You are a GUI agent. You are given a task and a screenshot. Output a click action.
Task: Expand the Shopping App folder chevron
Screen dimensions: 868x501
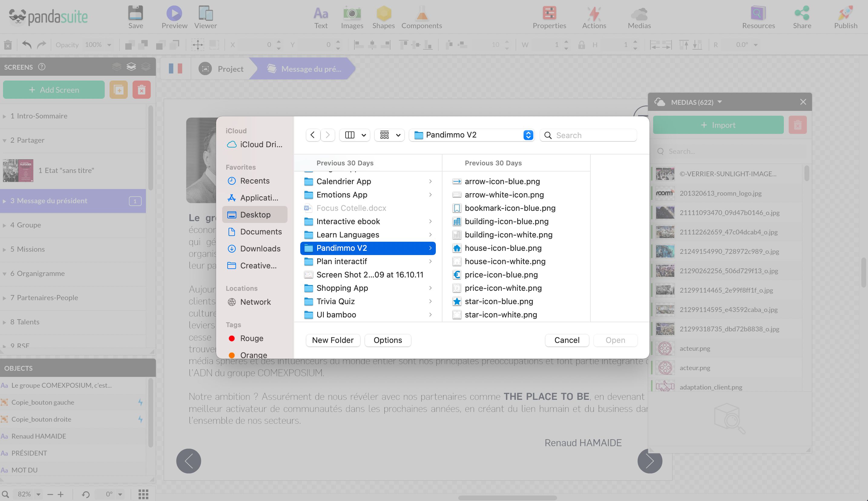pos(431,288)
